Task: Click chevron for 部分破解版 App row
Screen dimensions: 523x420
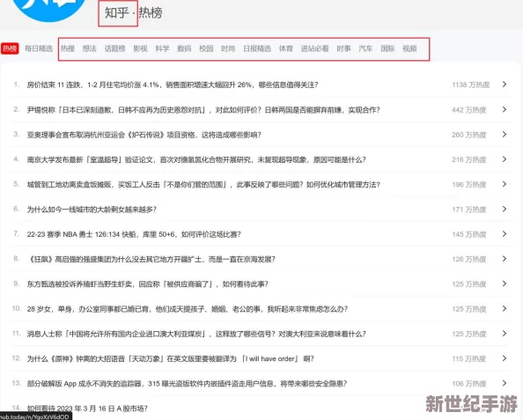Action: (505, 383)
